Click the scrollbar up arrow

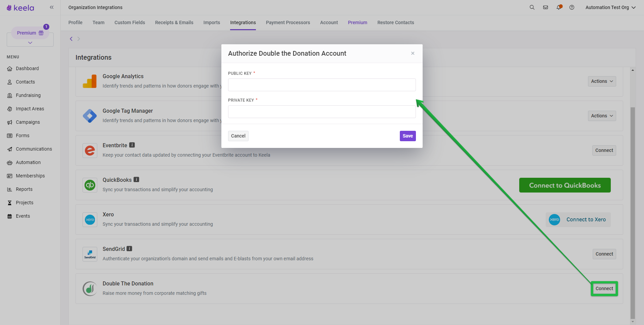pos(633,70)
